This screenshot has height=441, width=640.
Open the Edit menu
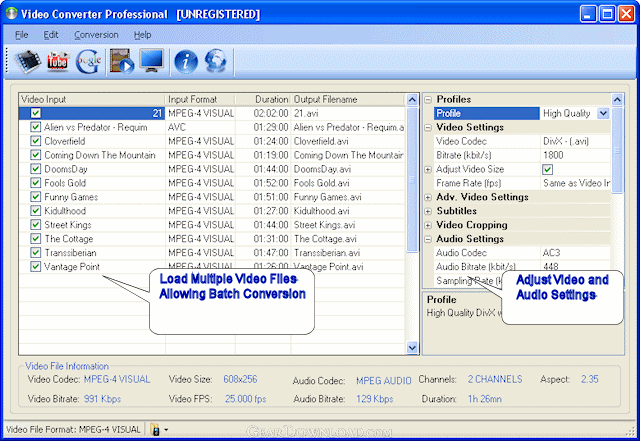click(51, 35)
